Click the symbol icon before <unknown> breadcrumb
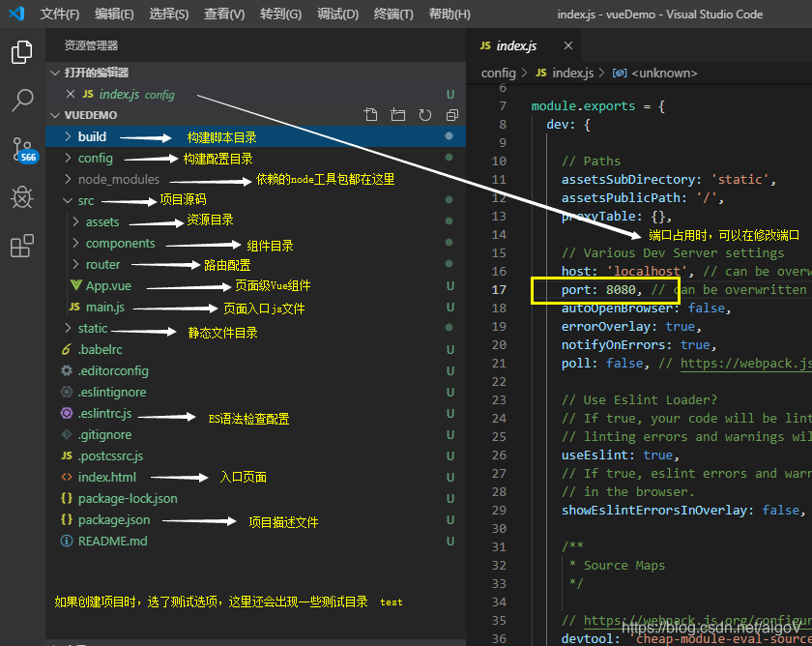Screen dimensions: 812x646 pyautogui.click(x=620, y=73)
